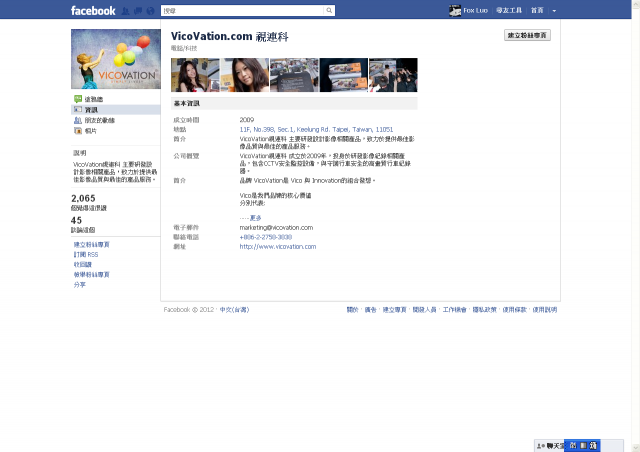
Task: Click the 45 talking about this count
Action: [x=76, y=220]
